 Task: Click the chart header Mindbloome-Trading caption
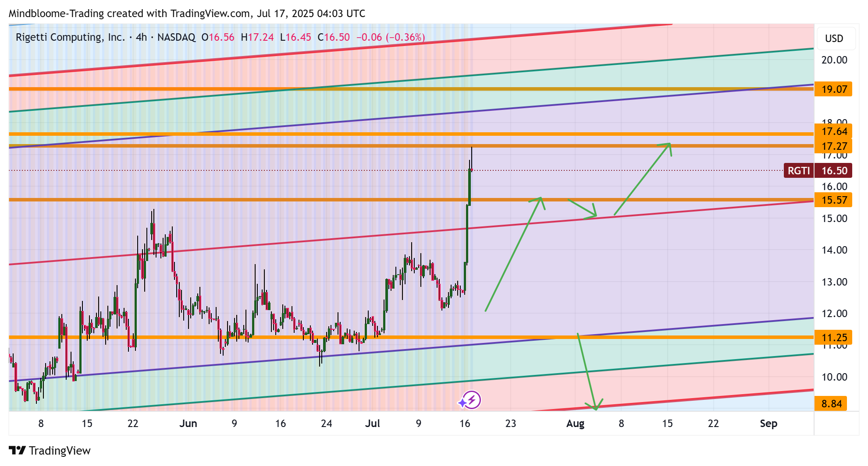[x=187, y=14]
